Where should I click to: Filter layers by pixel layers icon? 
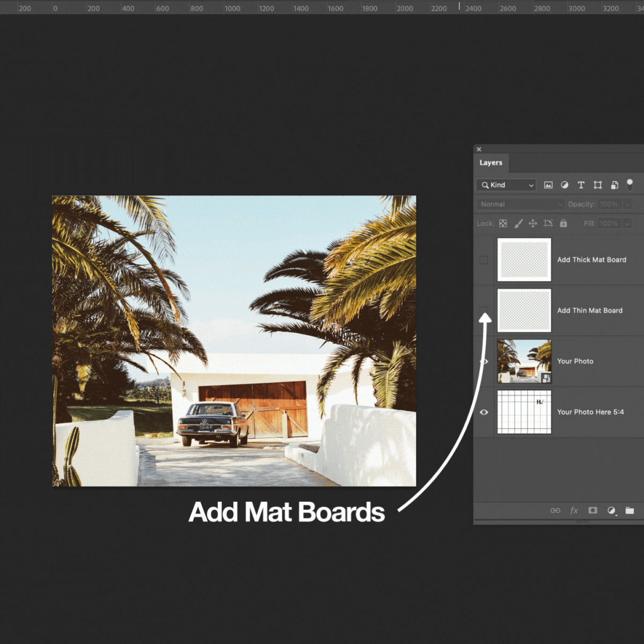548,185
